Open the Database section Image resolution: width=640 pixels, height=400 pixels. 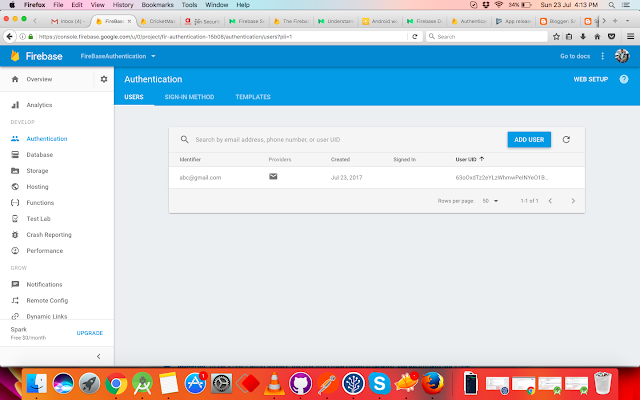[x=40, y=155]
